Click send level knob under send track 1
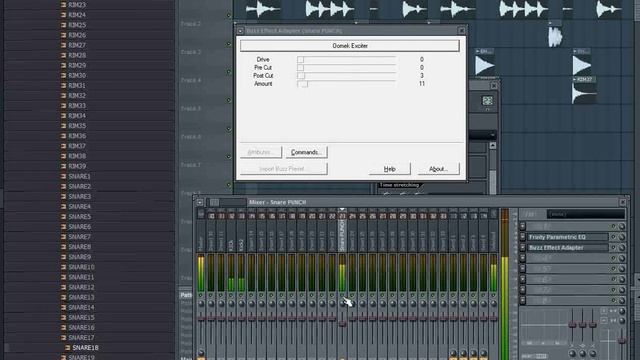The image size is (640, 360). (x=453, y=353)
